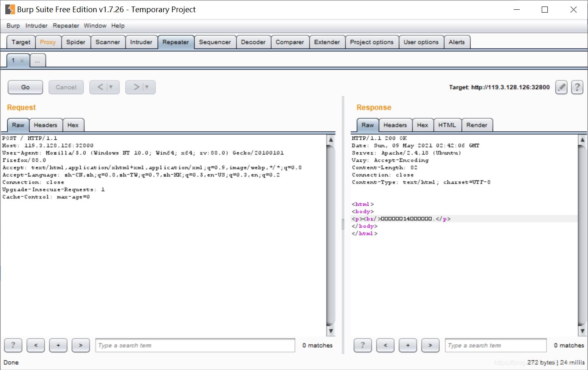
Task: Select the Response Hex tab
Action: (423, 125)
